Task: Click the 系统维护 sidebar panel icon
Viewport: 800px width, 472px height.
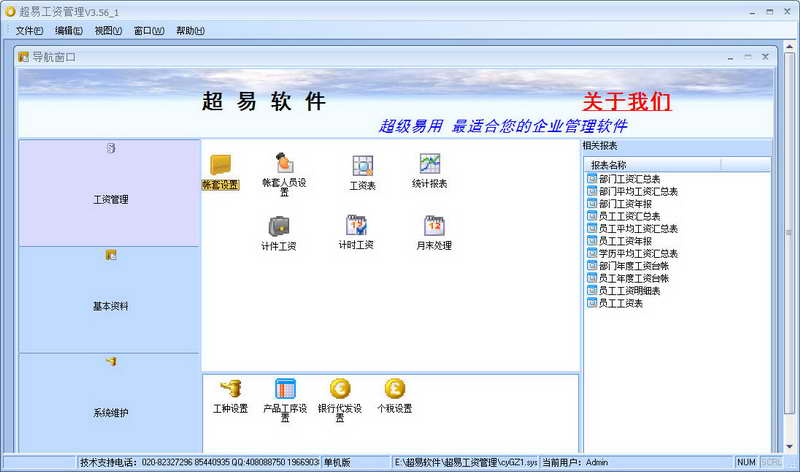Action: pyautogui.click(x=111, y=361)
